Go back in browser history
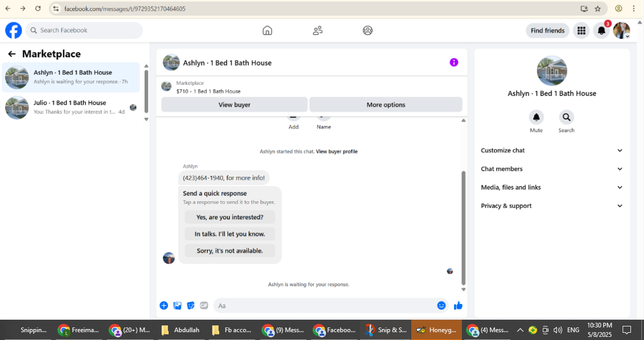This screenshot has height=340, width=644. pyautogui.click(x=8, y=8)
